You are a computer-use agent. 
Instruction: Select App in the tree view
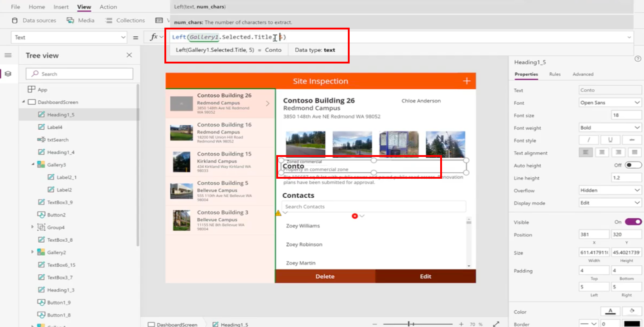click(43, 90)
